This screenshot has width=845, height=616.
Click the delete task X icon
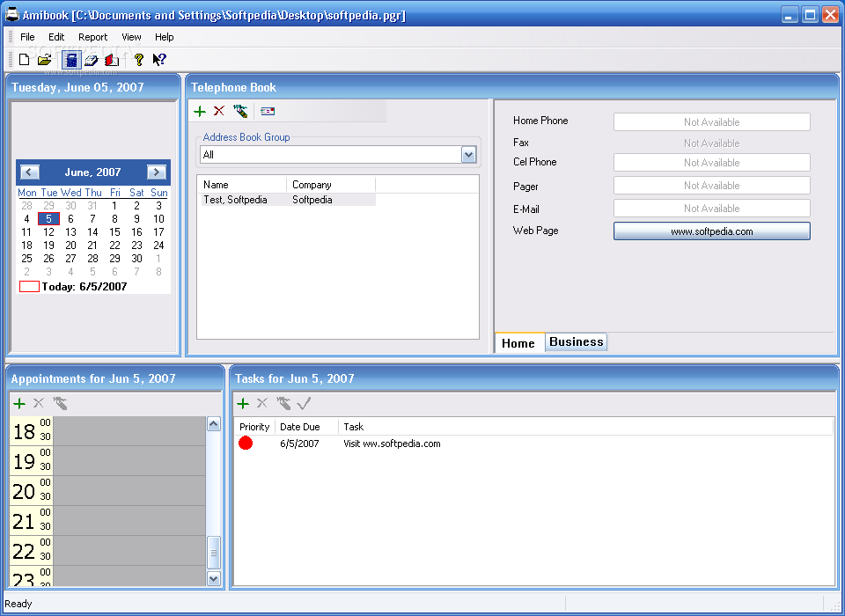(262, 402)
